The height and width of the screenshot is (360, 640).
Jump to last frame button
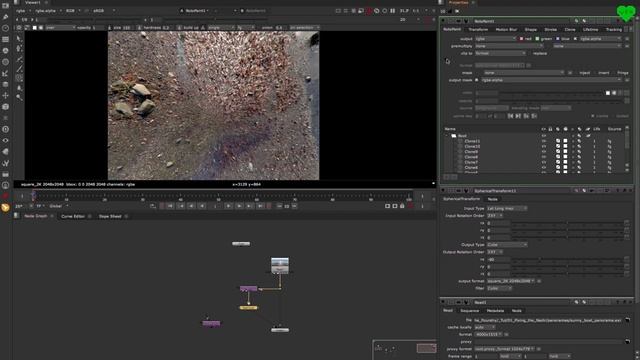point(260,206)
